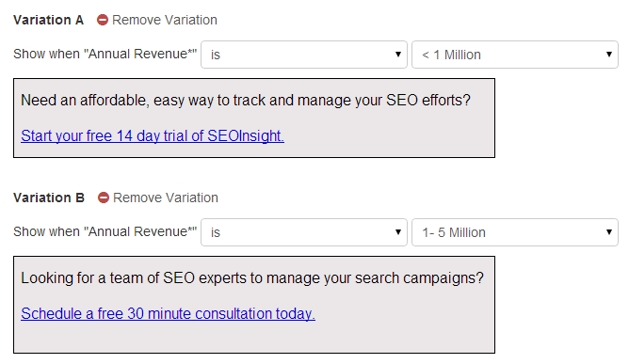Click the arrow of the '< 1 Million' dropdown
Image resolution: width=629 pixels, height=364 pixels.
coord(609,55)
